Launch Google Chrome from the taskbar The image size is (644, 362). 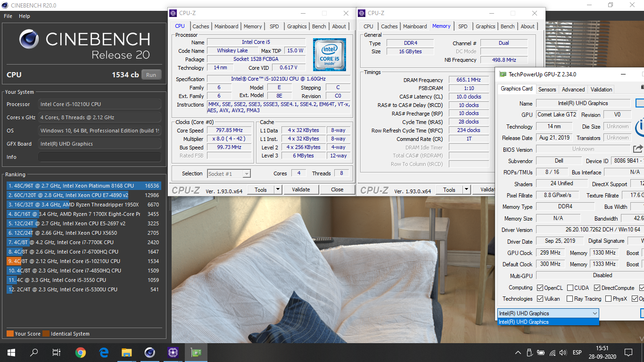click(81, 352)
